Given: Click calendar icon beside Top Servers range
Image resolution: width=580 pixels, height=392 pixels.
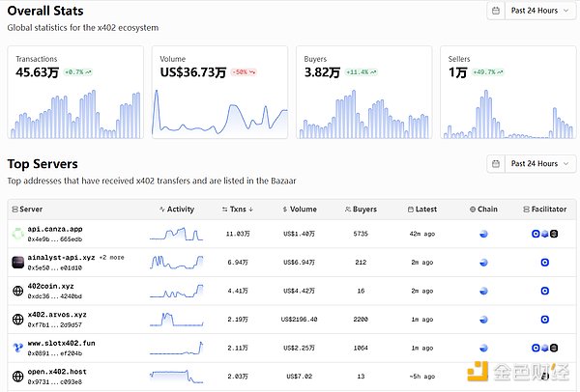Looking at the screenshot, I should coord(497,164).
